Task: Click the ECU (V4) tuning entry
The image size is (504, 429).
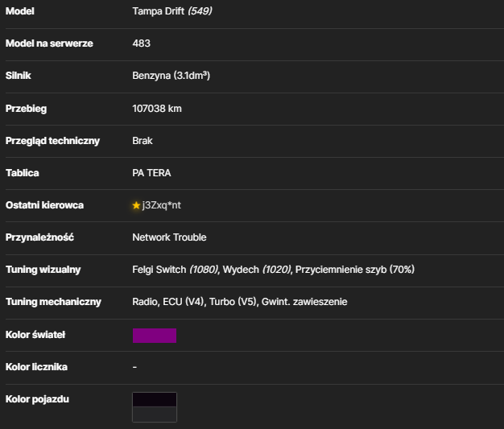Action: click(x=184, y=302)
